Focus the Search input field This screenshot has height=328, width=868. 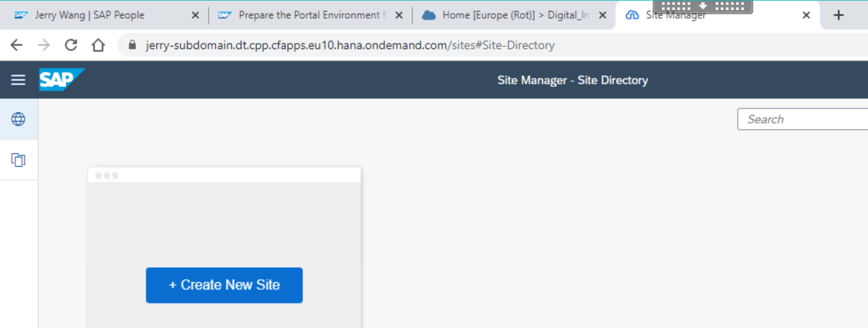click(803, 119)
